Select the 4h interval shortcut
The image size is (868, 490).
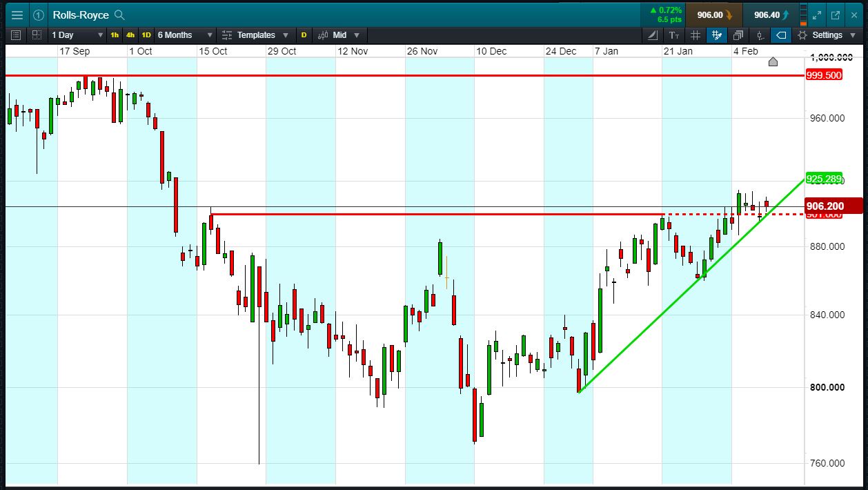pyautogui.click(x=130, y=35)
